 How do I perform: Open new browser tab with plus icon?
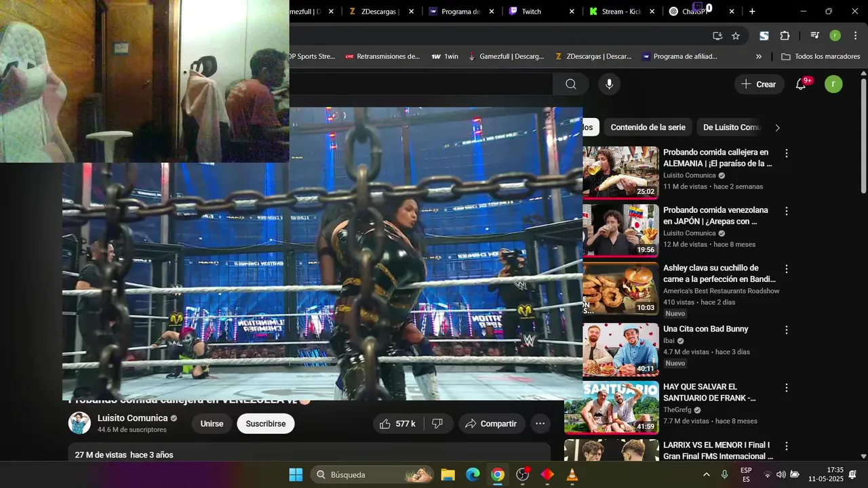pos(752,11)
